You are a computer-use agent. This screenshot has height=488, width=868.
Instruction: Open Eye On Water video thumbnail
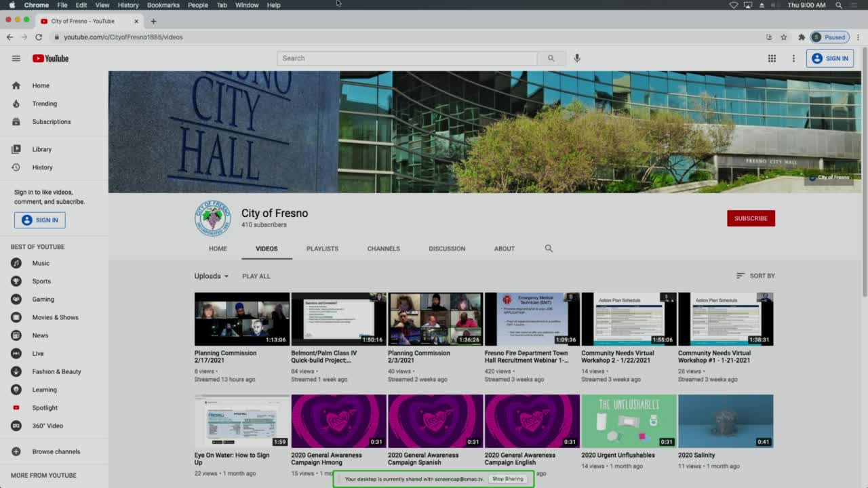(x=242, y=421)
